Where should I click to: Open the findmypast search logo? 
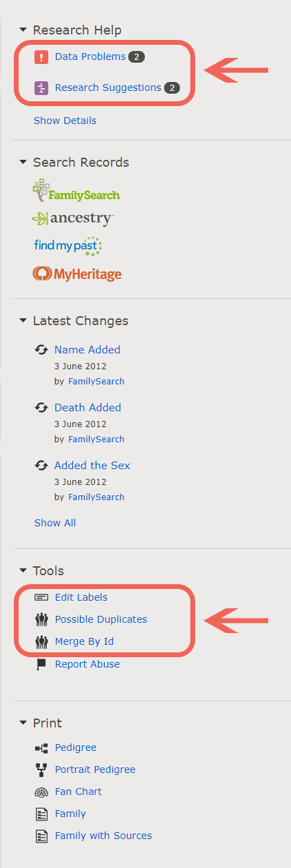[x=68, y=245]
